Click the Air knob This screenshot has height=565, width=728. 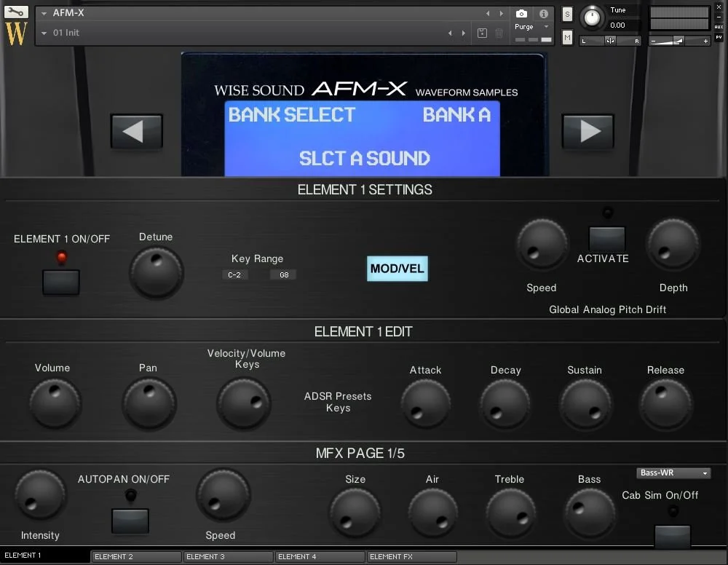pyautogui.click(x=432, y=513)
